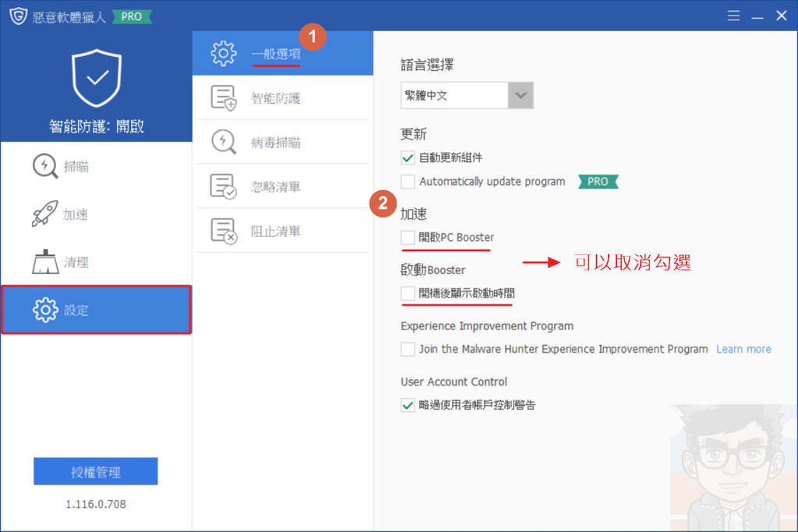Click the 繁體中文 language combo box field
798x532 pixels.
467,95
